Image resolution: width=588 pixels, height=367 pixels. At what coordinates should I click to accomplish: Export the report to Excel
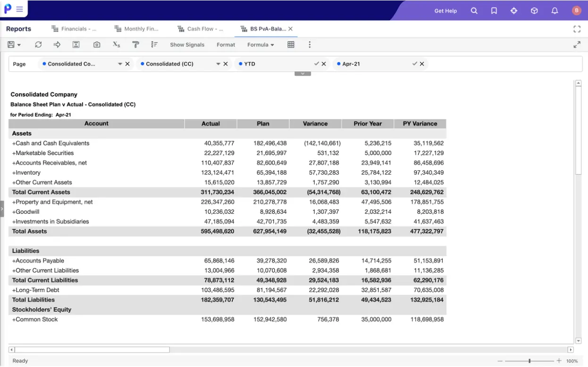coord(76,44)
